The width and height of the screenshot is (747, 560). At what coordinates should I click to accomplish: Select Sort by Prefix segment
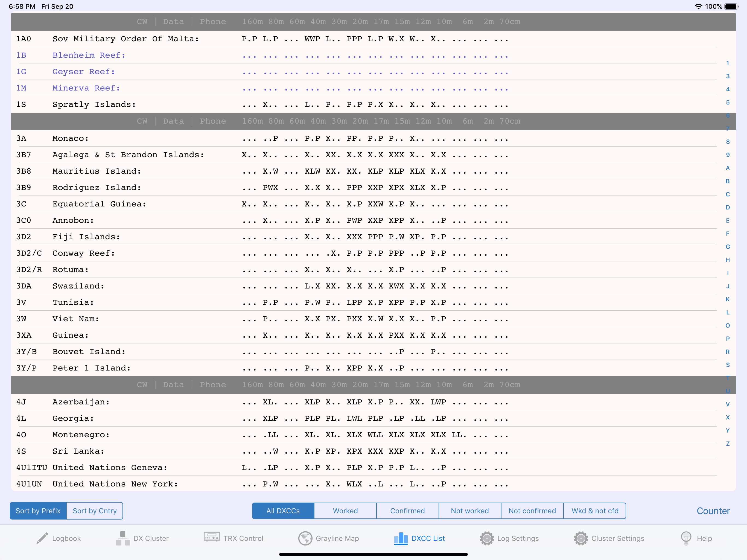point(38,510)
